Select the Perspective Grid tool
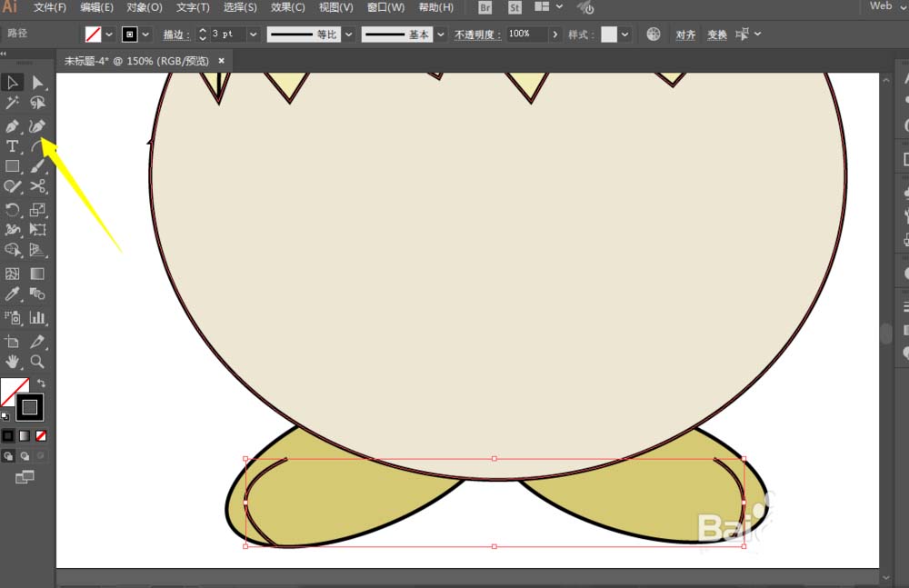Viewport: 909px width, 588px height. tap(37, 250)
